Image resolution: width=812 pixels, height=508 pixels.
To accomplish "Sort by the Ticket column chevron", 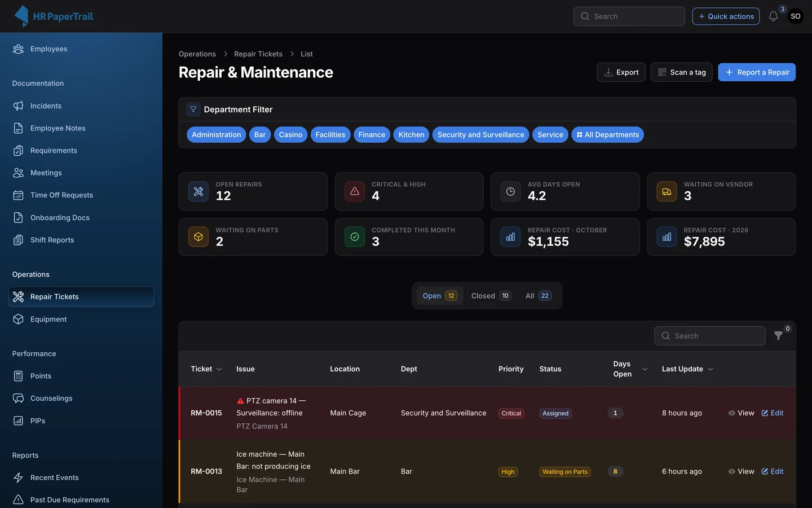I will click(x=219, y=369).
